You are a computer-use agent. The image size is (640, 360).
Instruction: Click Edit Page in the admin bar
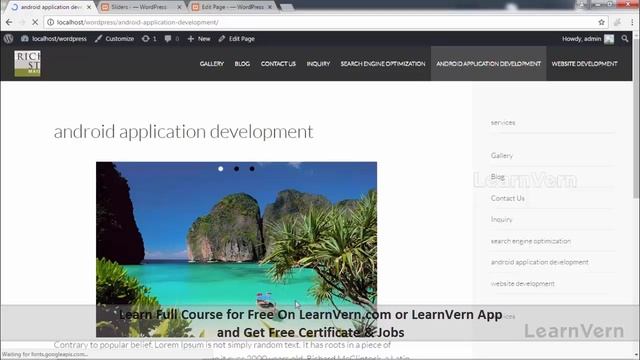click(236, 39)
